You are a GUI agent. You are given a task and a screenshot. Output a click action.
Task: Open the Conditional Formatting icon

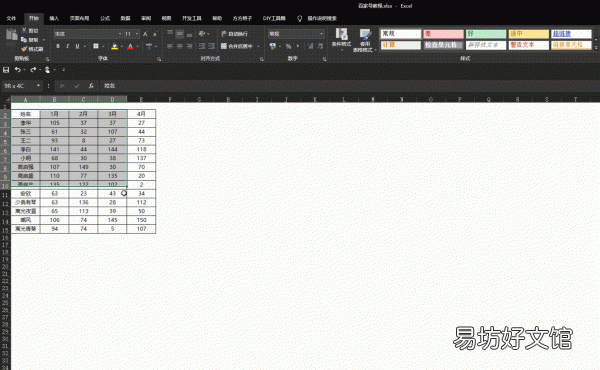click(341, 37)
